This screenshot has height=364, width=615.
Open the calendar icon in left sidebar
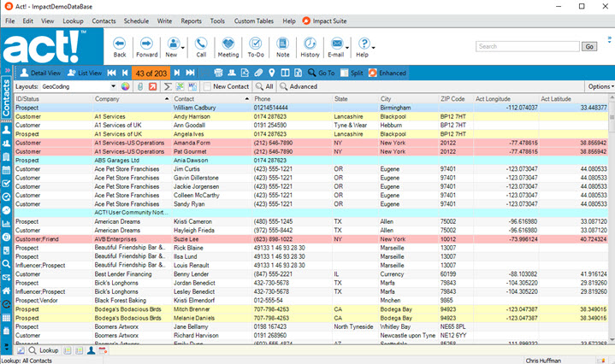point(6,170)
